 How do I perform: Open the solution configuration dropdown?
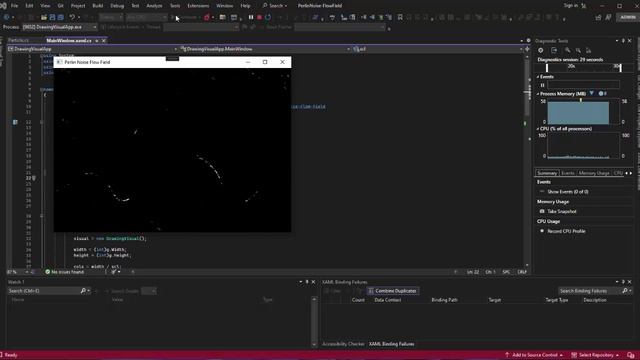point(111,17)
